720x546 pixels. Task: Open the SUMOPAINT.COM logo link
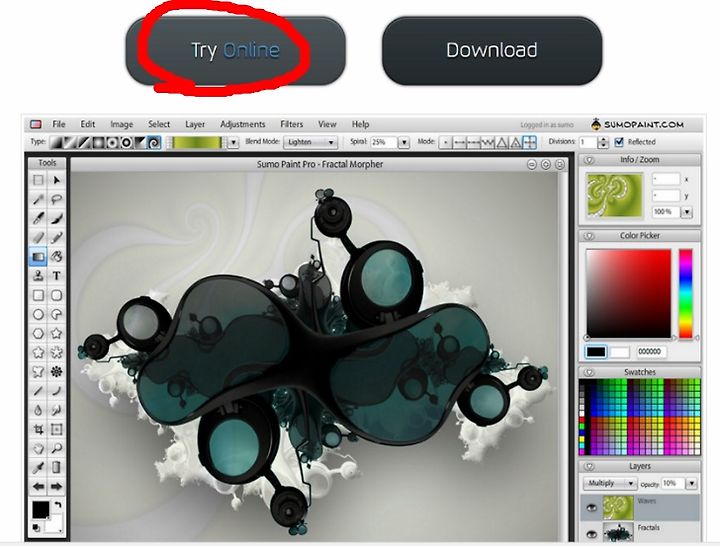click(637, 124)
